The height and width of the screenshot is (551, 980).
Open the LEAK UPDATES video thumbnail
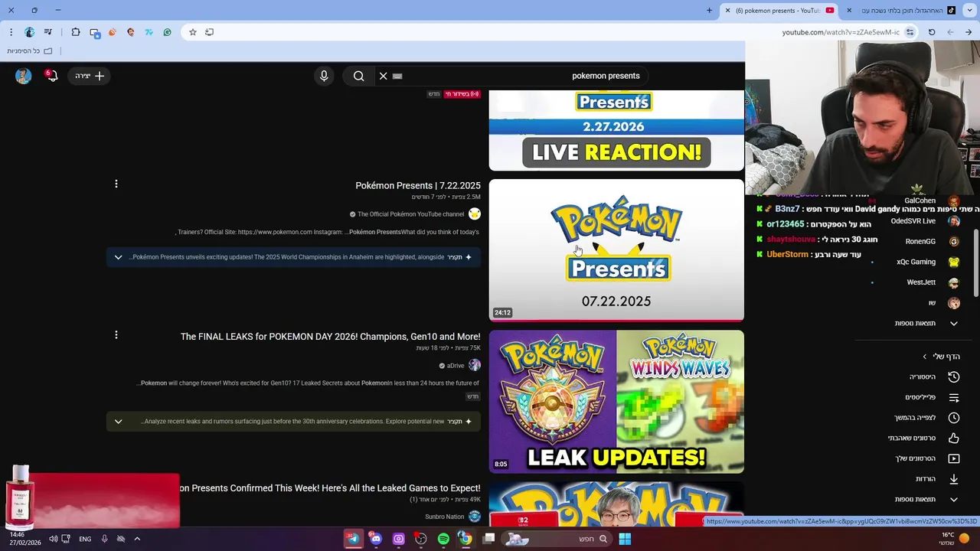[x=616, y=401]
